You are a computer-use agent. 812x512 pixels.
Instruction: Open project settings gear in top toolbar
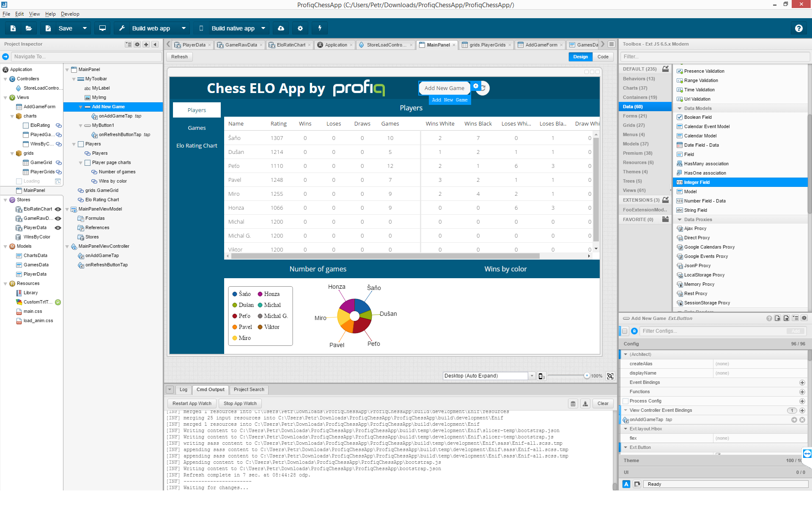(x=300, y=28)
